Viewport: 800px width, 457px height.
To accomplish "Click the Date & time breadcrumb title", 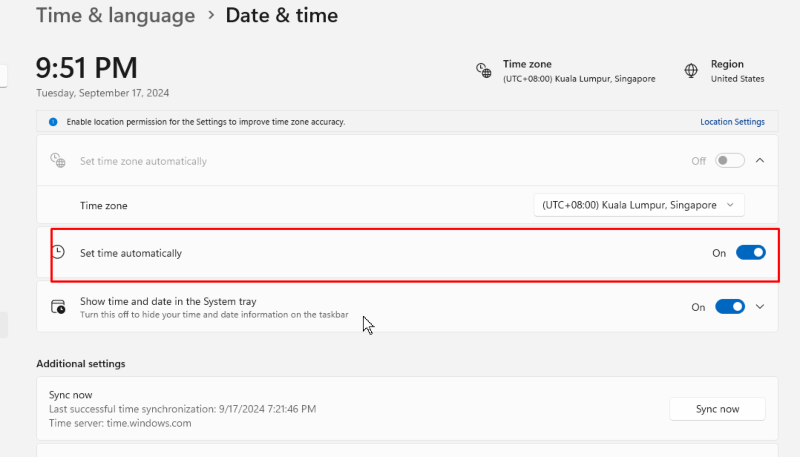I will 282,15.
